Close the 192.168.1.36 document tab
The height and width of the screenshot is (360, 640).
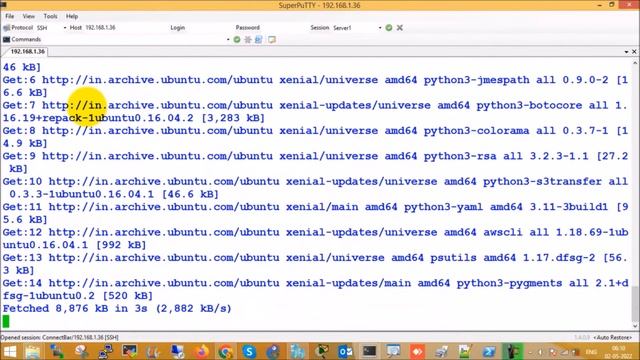tap(634, 52)
